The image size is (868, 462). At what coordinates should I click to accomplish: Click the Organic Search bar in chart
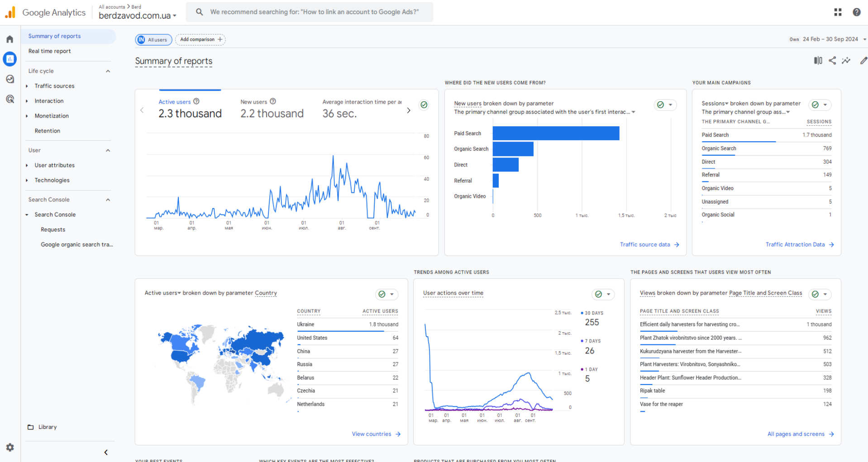click(x=513, y=149)
